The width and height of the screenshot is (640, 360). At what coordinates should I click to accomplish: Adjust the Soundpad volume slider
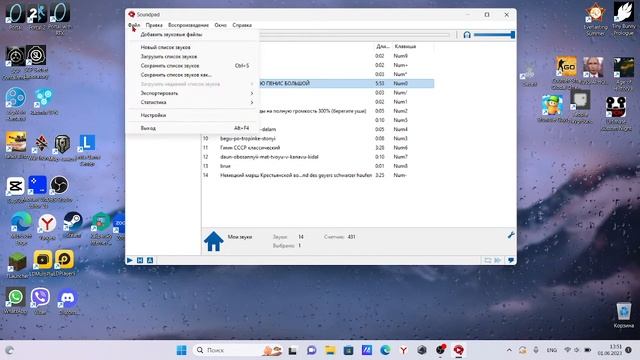click(x=494, y=35)
